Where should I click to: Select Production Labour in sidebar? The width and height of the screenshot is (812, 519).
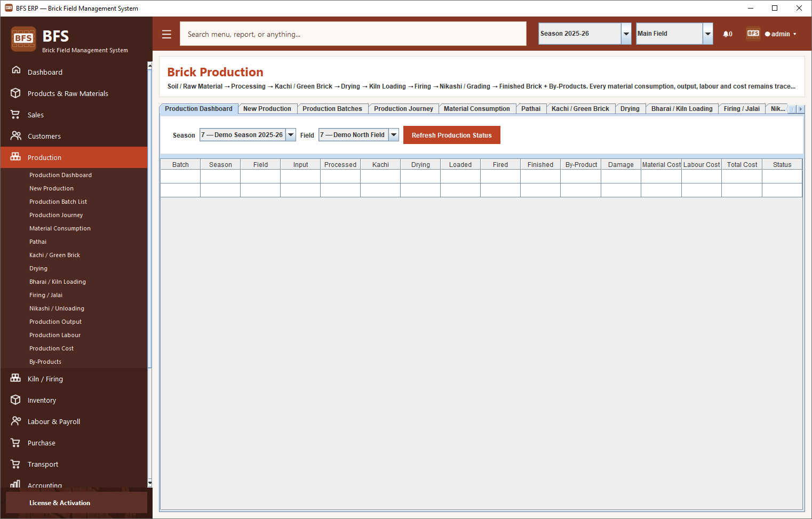55,335
